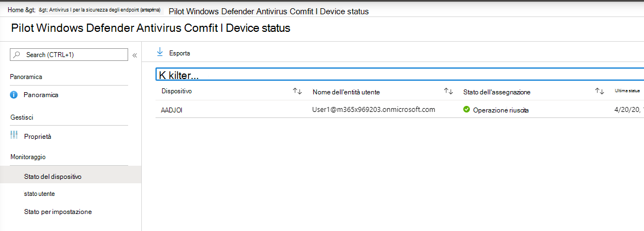Click the Esporta button label
644x231 pixels.
[180, 53]
